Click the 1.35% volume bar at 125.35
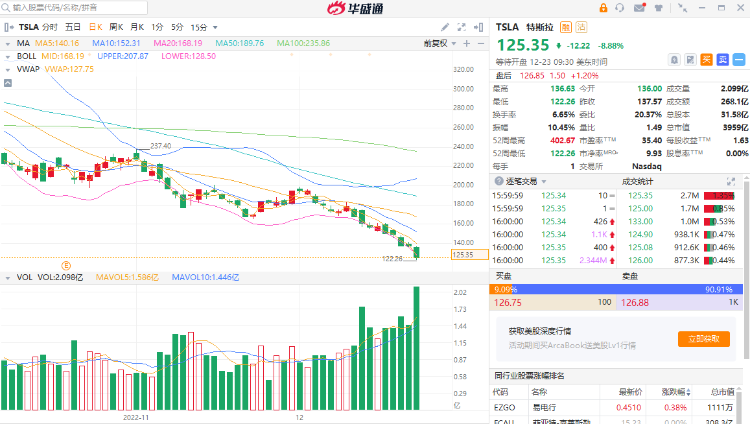Viewport: 750px width, 424px height. pos(719,196)
